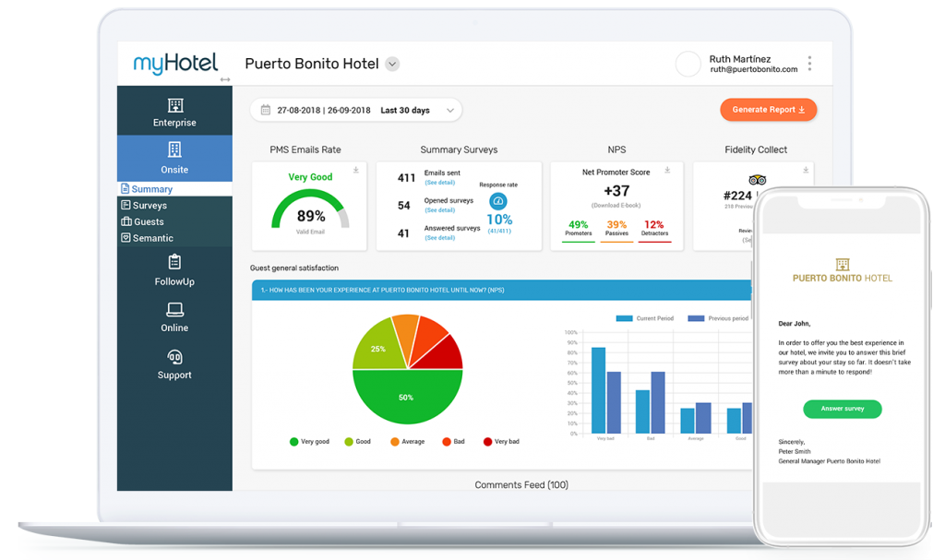Click the 49% Promoters value
The height and width of the screenshot is (560, 945).
578,225
